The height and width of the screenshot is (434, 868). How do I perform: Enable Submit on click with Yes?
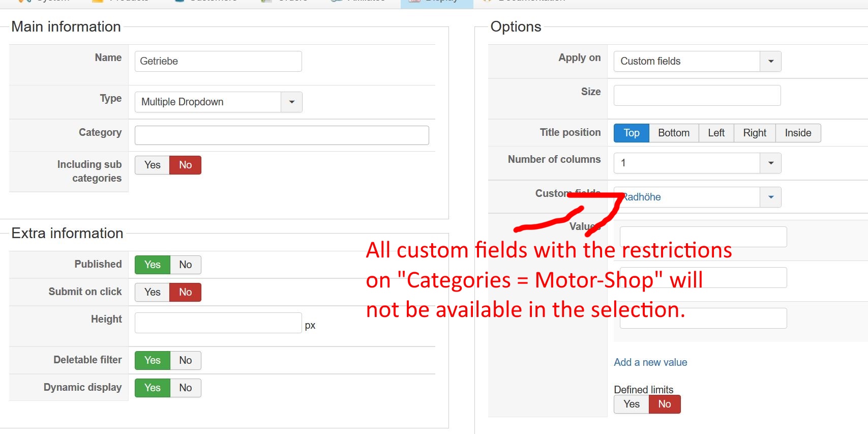(x=152, y=292)
